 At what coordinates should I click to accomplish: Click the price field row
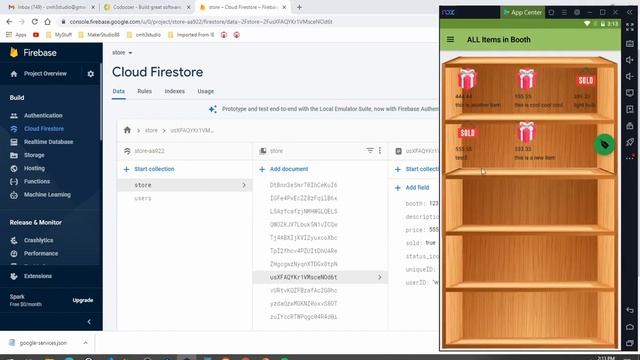click(422, 230)
